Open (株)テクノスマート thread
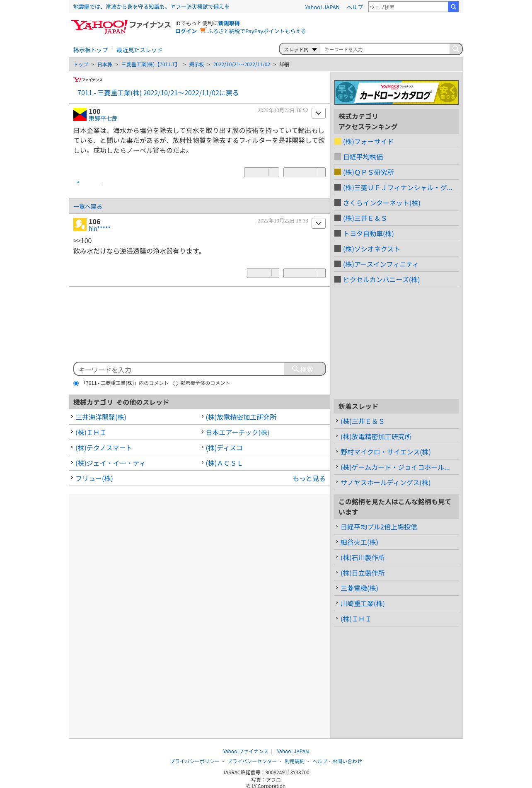 click(104, 448)
